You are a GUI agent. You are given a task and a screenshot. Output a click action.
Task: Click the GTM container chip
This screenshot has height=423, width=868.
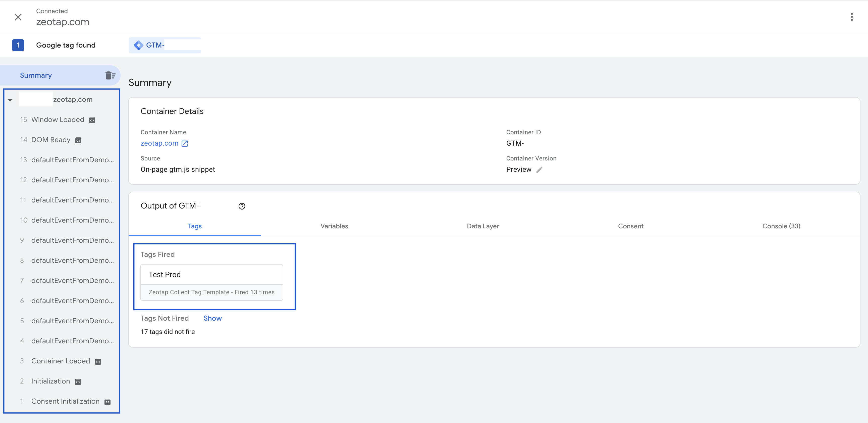pyautogui.click(x=165, y=45)
